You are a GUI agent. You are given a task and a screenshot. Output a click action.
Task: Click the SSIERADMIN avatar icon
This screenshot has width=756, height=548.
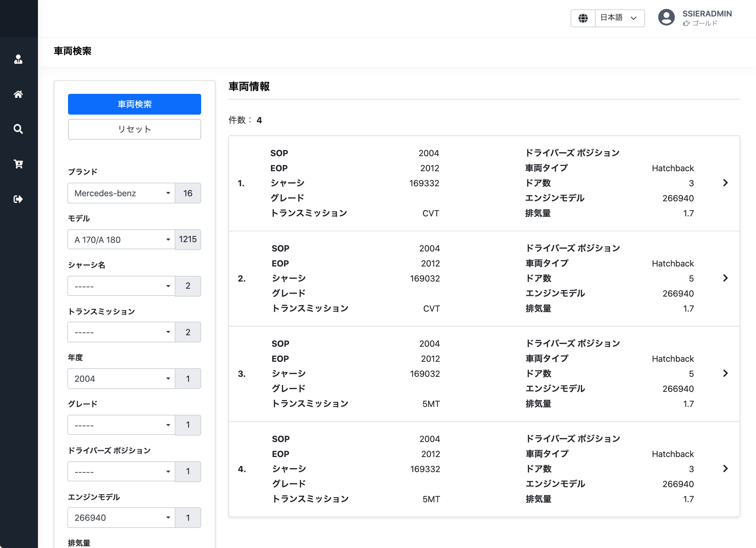pos(666,17)
